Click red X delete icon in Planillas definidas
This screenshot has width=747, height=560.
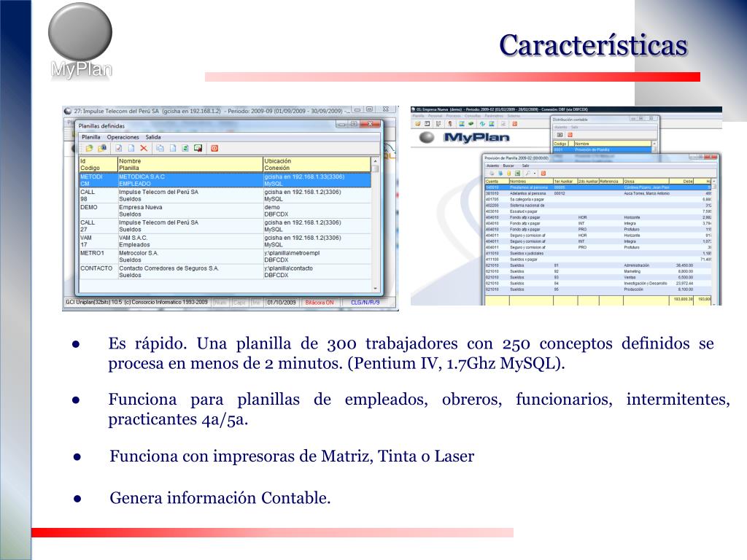coord(144,148)
